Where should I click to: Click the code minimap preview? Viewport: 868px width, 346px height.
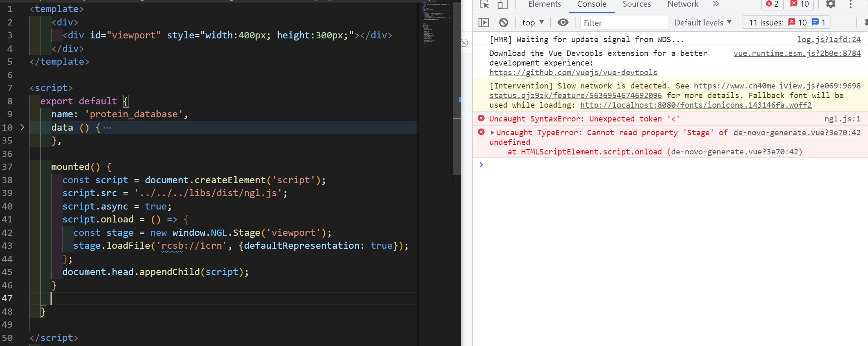tap(436, 23)
